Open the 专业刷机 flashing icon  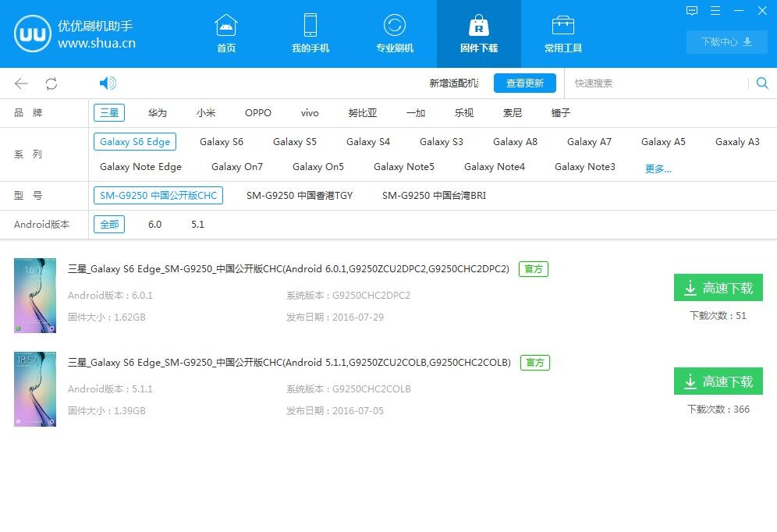(395, 25)
